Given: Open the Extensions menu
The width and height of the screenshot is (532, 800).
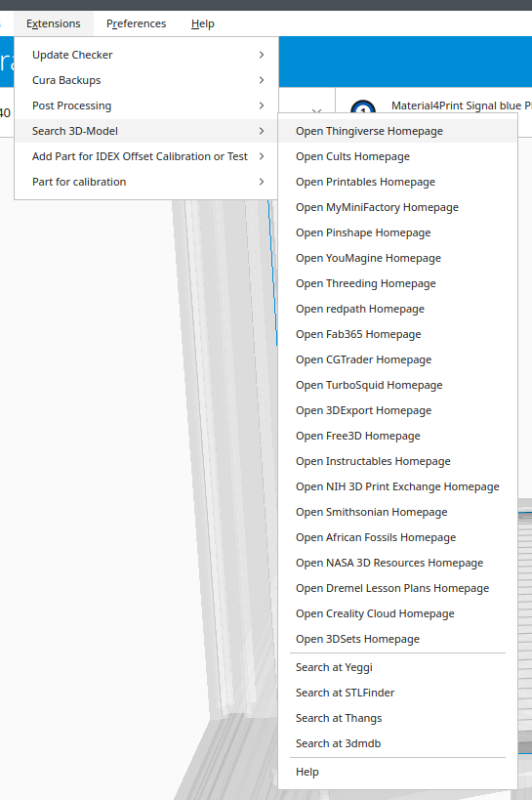Looking at the screenshot, I should click(54, 24).
